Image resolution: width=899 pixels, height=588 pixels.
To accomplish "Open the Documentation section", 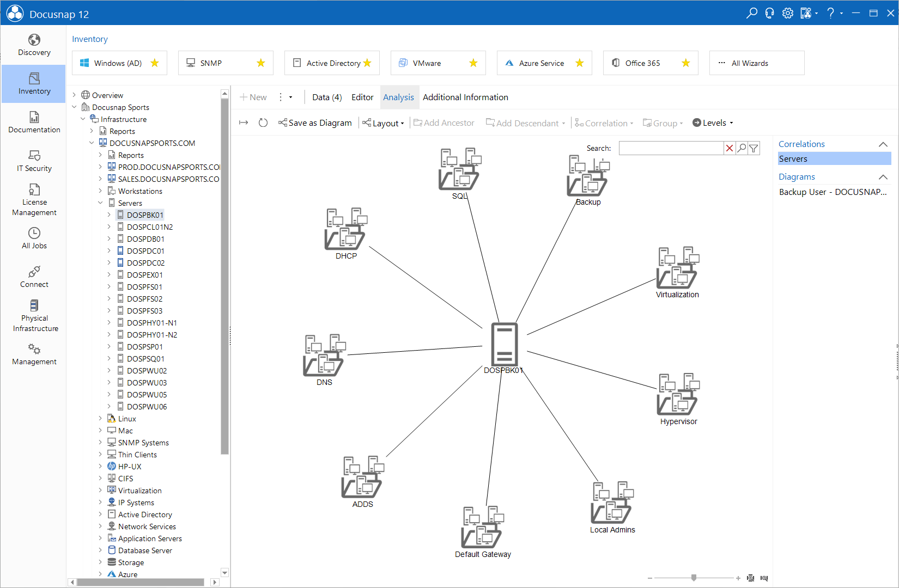I will pyautogui.click(x=34, y=122).
